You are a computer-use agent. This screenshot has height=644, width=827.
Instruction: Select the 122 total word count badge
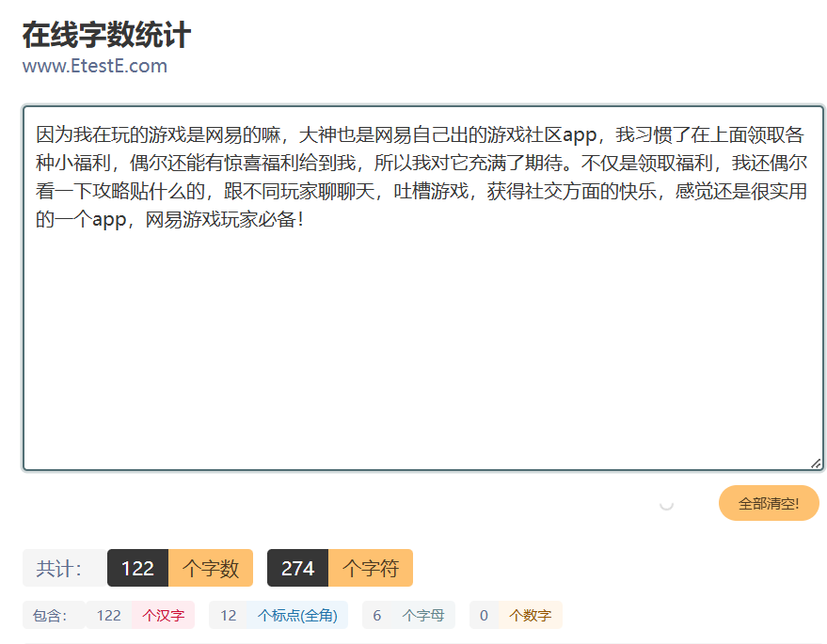[137, 568]
